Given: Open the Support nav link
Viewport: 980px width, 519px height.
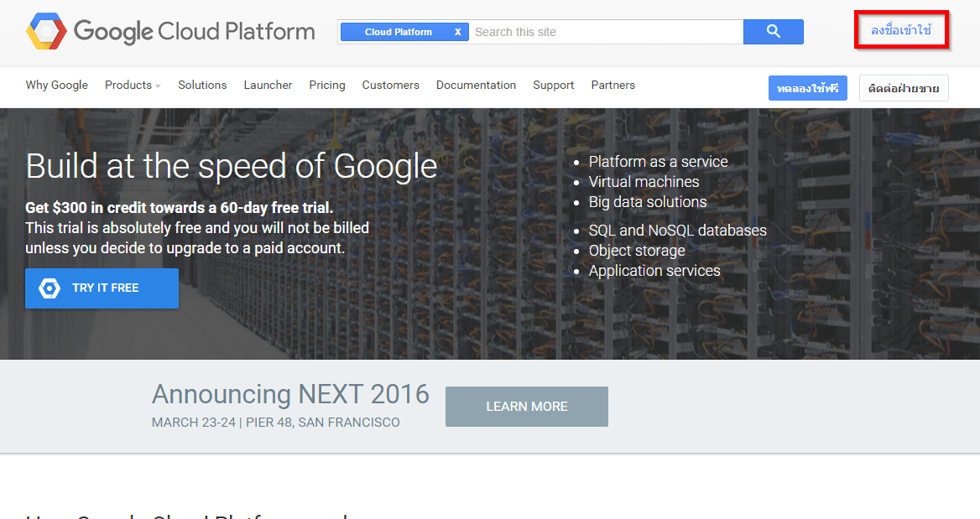Looking at the screenshot, I should tap(554, 85).
